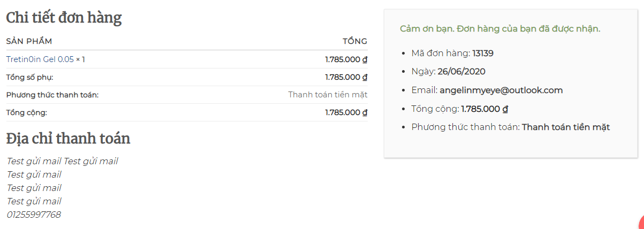Click bold 'Thanh toán tiền mặt' in the confirmation box
The width and height of the screenshot is (644, 229).
(x=566, y=127)
